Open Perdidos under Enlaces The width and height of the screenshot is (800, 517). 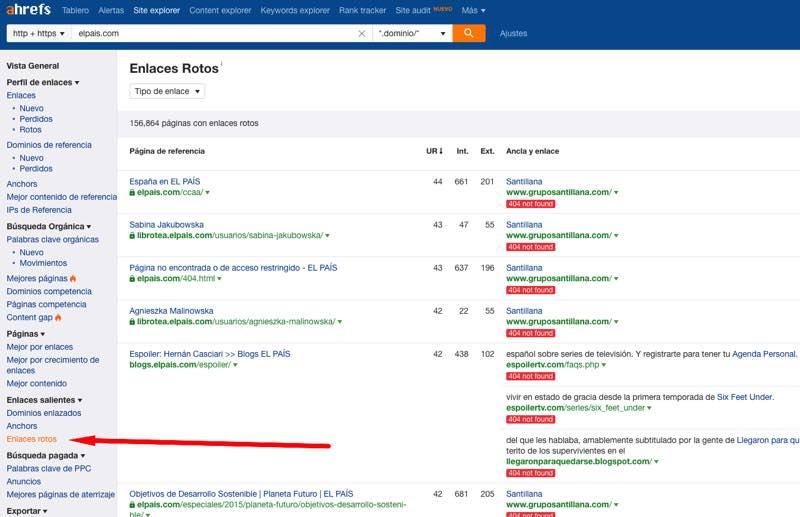[36, 119]
